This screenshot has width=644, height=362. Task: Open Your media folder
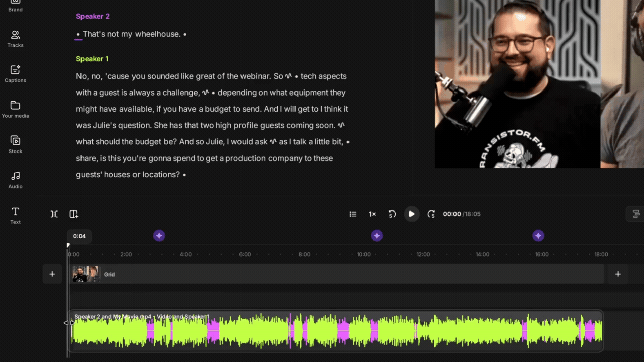[15, 110]
